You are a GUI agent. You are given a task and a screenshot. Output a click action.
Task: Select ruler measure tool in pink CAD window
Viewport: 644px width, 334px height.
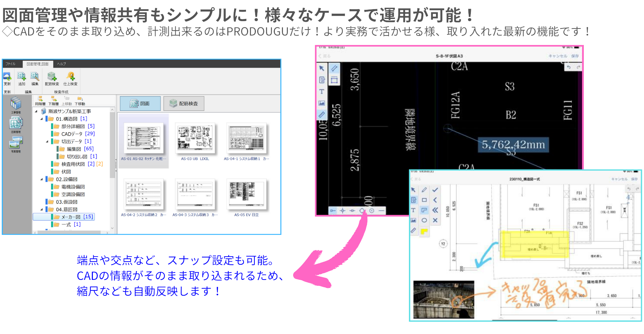tap(322, 115)
